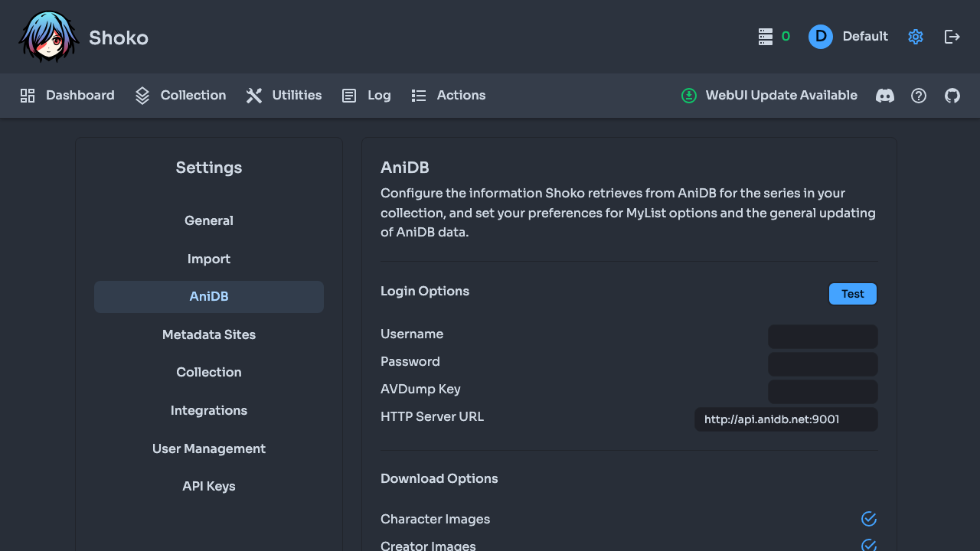Image resolution: width=980 pixels, height=551 pixels.
Task: Click the Default username label
Action: click(865, 37)
